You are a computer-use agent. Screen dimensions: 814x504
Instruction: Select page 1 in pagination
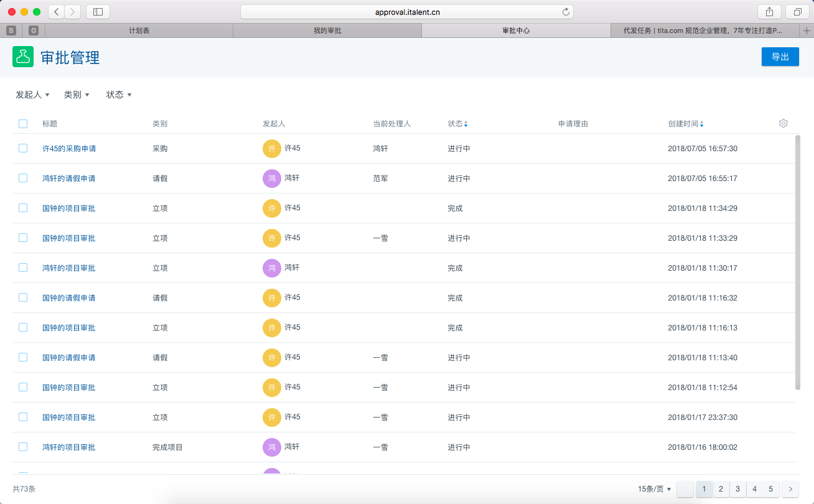click(x=704, y=489)
